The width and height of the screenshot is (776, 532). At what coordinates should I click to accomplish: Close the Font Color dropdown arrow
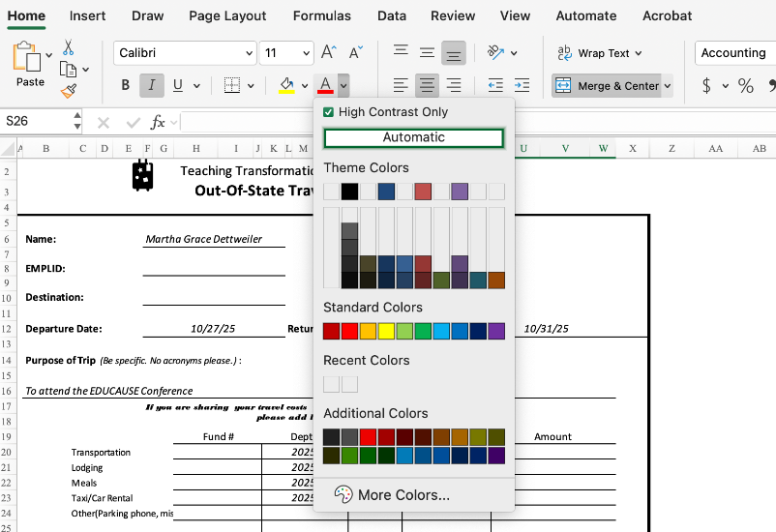point(343,86)
